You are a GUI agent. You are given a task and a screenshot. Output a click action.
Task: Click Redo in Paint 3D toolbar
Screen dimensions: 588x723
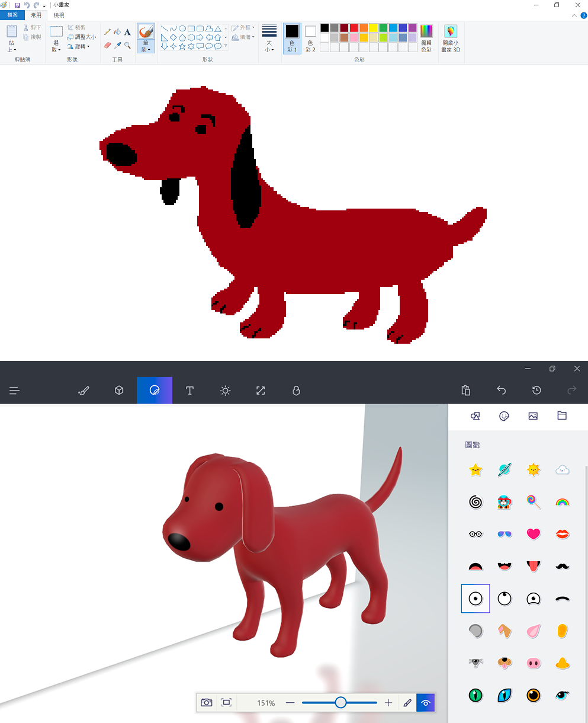[x=572, y=391]
